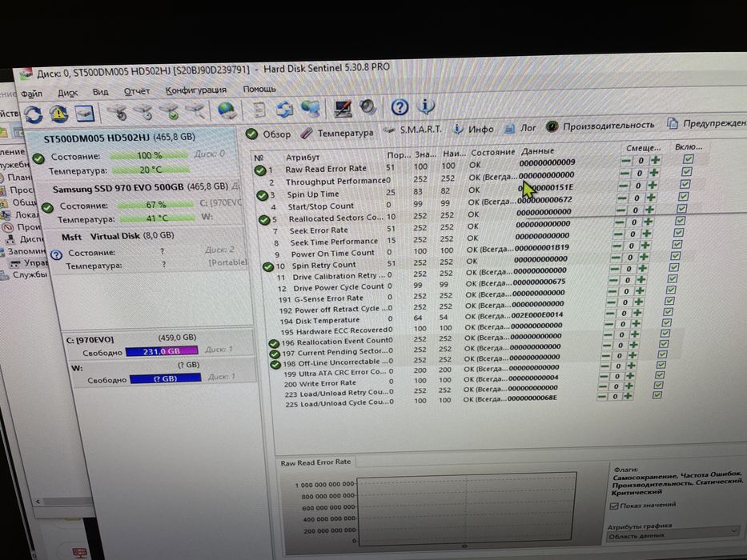
Task: Click the monitor with pencil configuration icon
Action: (x=343, y=108)
